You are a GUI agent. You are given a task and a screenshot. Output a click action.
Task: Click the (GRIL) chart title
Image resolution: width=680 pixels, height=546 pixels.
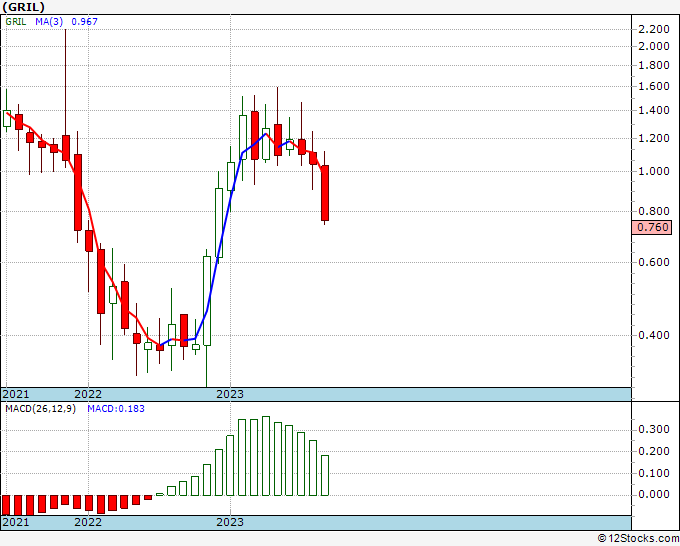[23, 7]
